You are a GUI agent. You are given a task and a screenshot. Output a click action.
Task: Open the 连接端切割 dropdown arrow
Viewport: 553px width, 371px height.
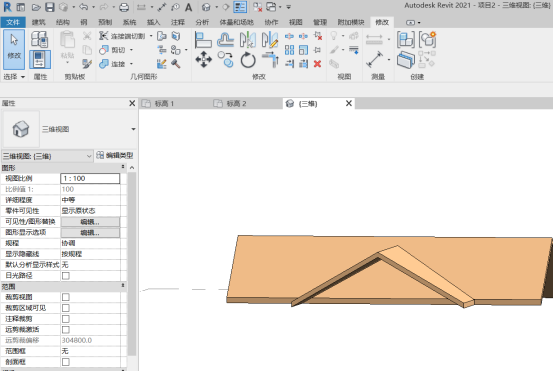(151, 36)
